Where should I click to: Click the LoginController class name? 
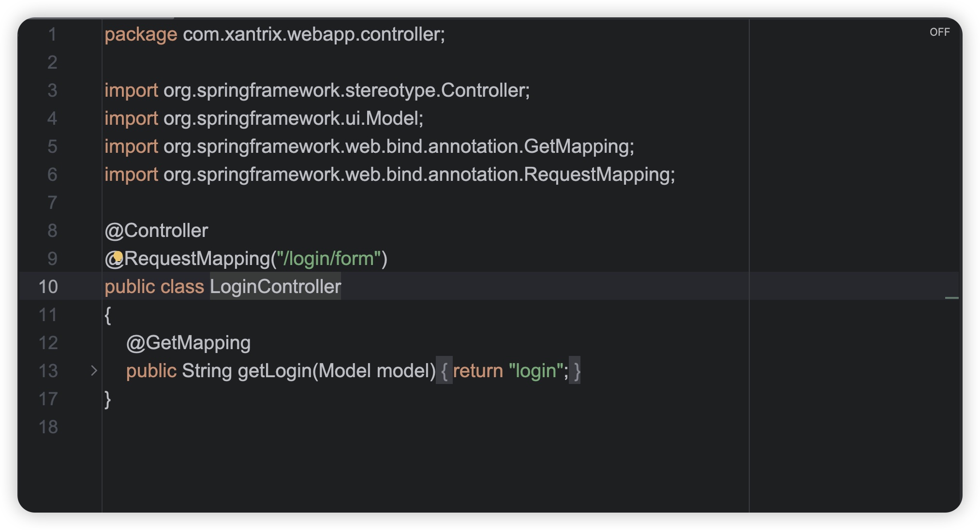tap(275, 287)
